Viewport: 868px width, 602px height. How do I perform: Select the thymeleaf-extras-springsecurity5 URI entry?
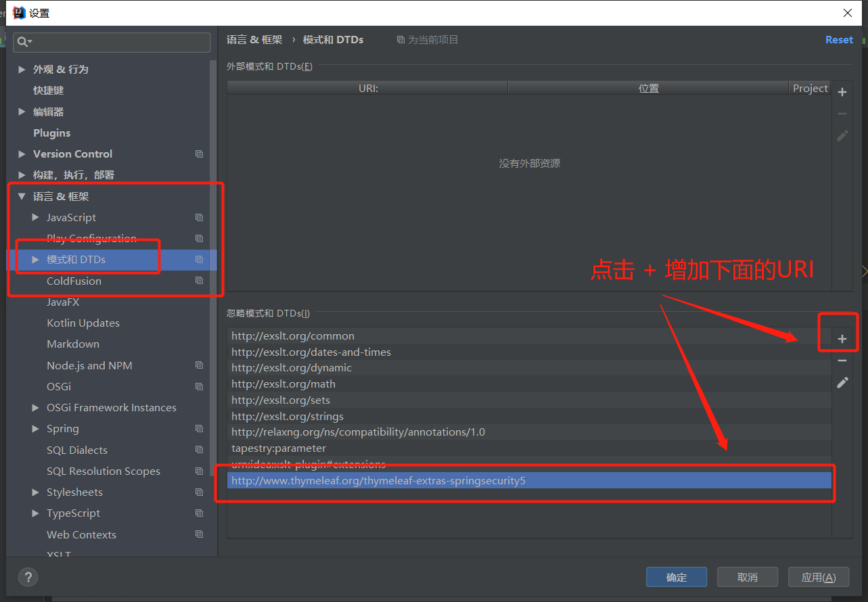click(x=378, y=481)
